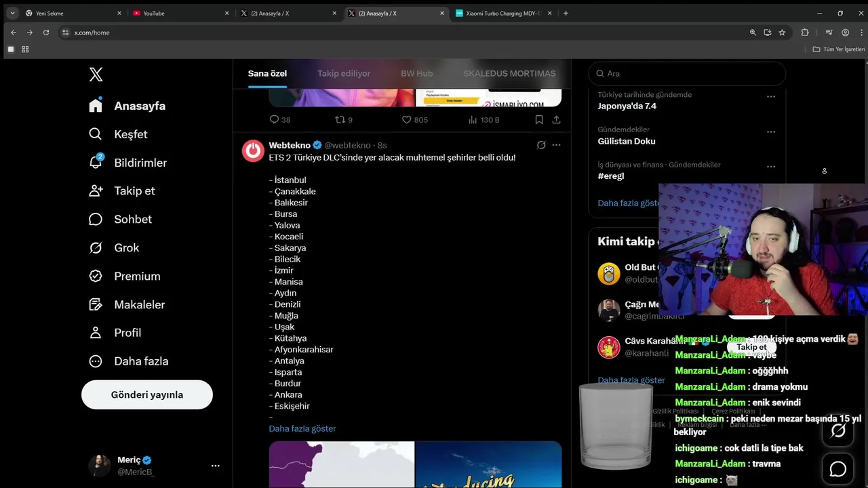Click Takip et follow button

tap(751, 347)
